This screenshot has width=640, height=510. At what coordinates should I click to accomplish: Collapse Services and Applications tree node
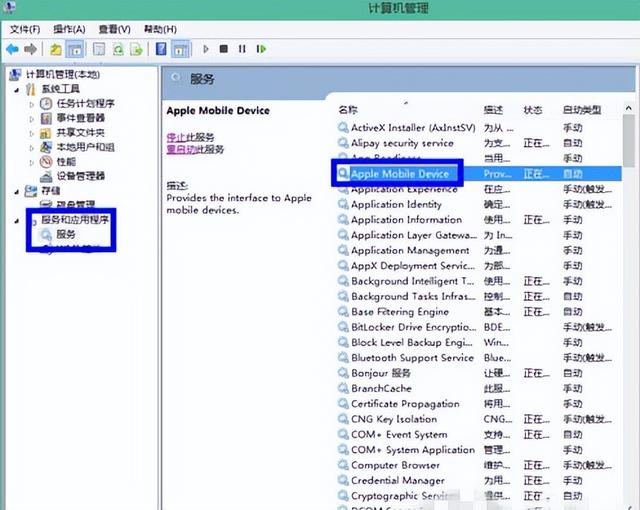17,221
